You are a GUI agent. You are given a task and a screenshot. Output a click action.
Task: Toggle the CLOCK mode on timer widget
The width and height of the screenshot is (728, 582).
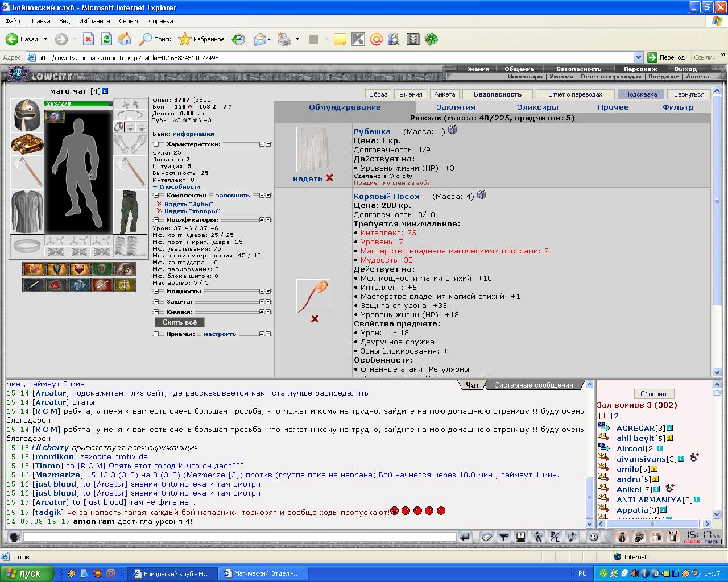pyautogui.click(x=692, y=542)
